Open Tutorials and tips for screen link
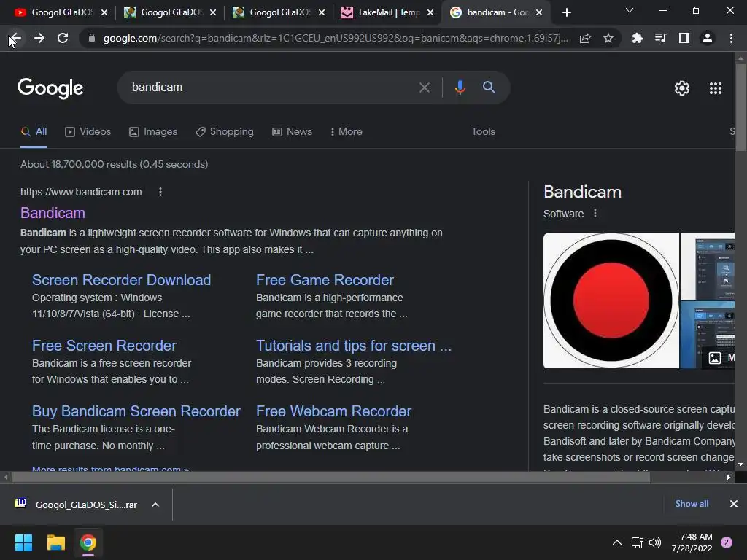This screenshot has width=747, height=560. pyautogui.click(x=354, y=346)
